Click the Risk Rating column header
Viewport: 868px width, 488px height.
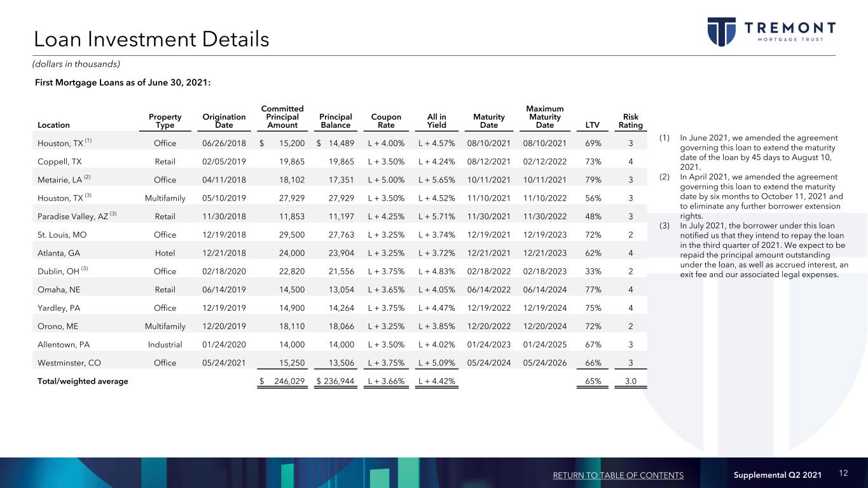click(631, 121)
